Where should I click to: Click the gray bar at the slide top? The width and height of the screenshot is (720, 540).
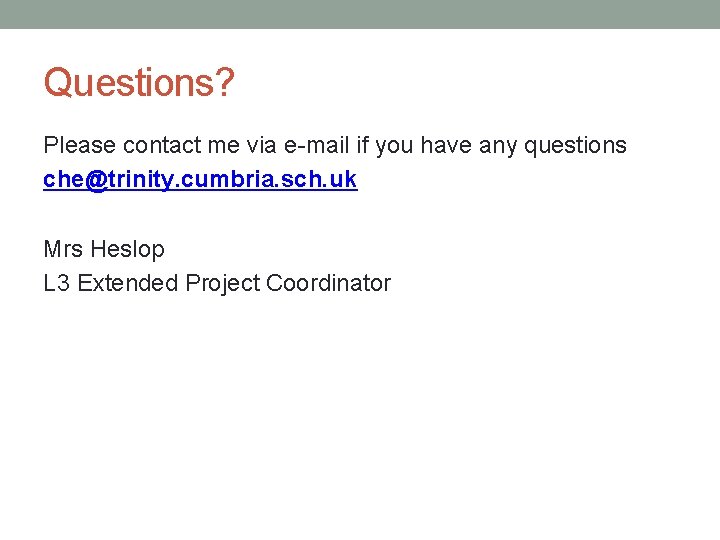click(360, 14)
